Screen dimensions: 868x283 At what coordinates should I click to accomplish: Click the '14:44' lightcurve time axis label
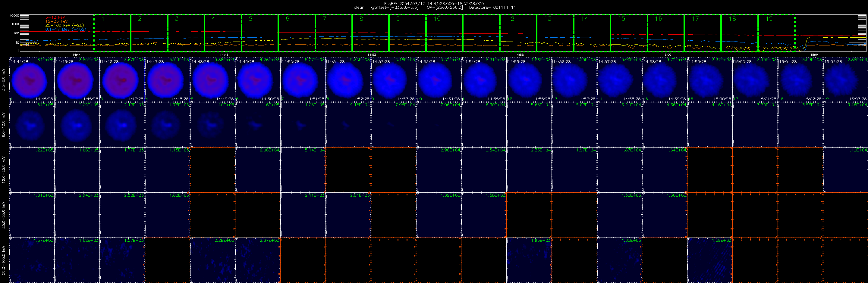(77, 54)
